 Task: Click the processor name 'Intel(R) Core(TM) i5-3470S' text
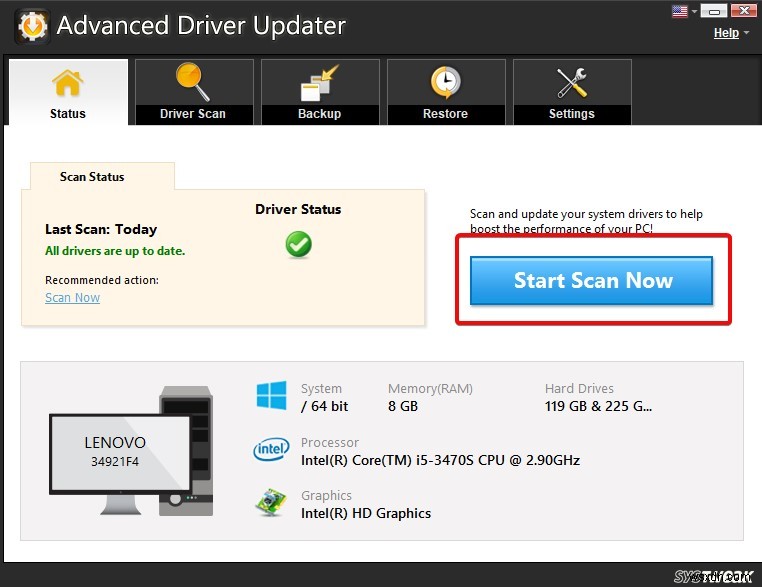tap(387, 460)
